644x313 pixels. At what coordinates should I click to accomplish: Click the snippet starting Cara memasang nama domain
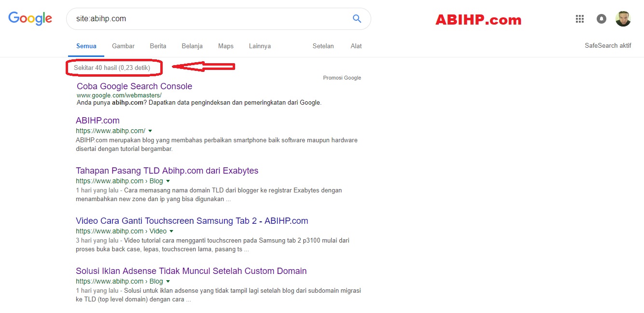[x=209, y=194]
